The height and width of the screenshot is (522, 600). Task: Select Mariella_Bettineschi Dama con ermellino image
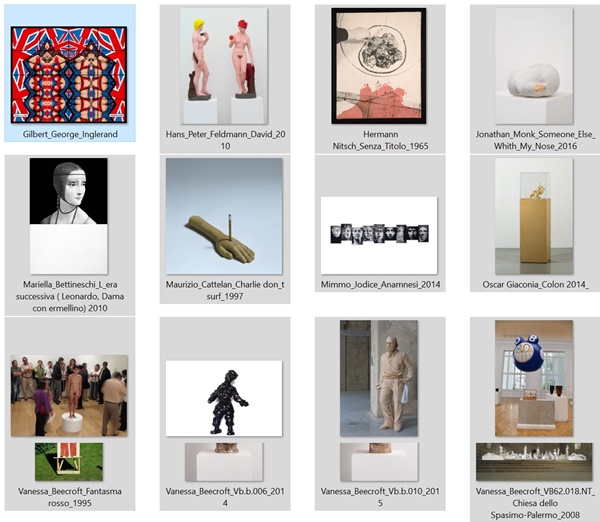69,216
